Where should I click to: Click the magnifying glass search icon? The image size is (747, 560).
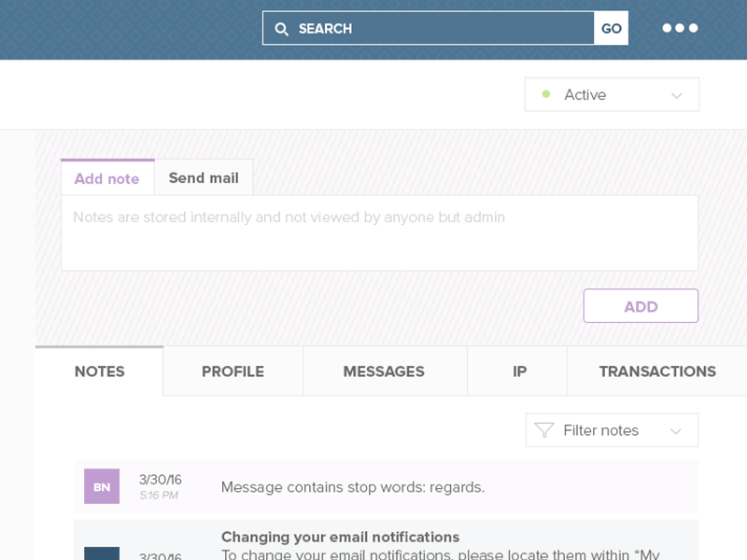coord(282,29)
